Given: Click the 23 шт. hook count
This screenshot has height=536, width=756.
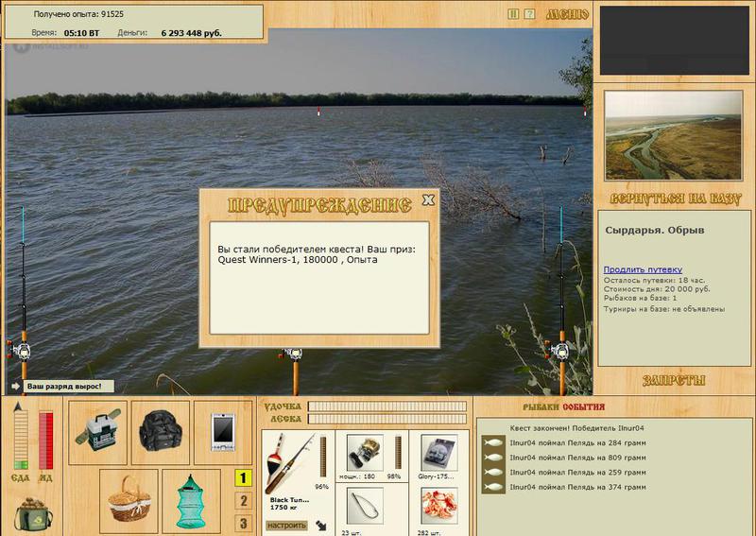Looking at the screenshot, I should 351,532.
